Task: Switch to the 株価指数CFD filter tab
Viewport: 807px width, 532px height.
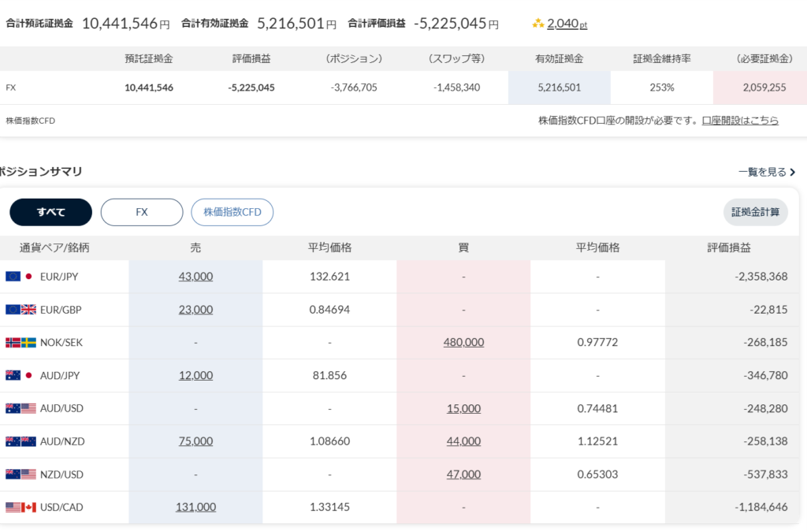Action: click(232, 212)
